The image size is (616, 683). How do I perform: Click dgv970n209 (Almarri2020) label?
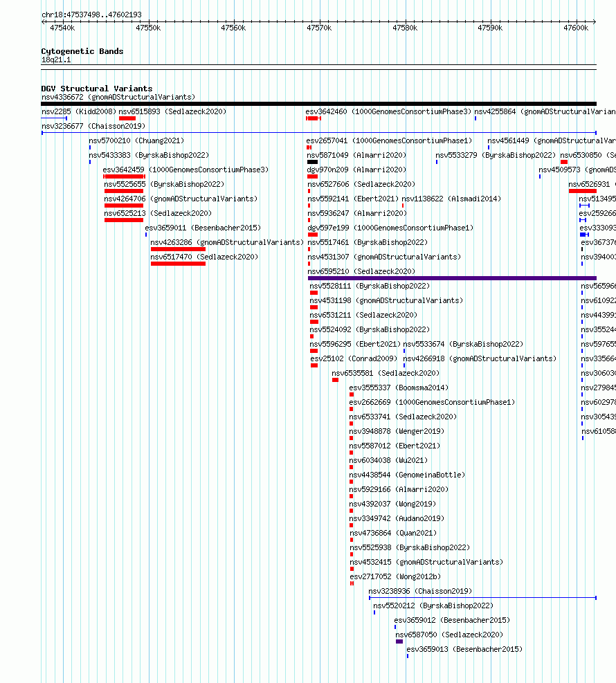tap(356, 170)
